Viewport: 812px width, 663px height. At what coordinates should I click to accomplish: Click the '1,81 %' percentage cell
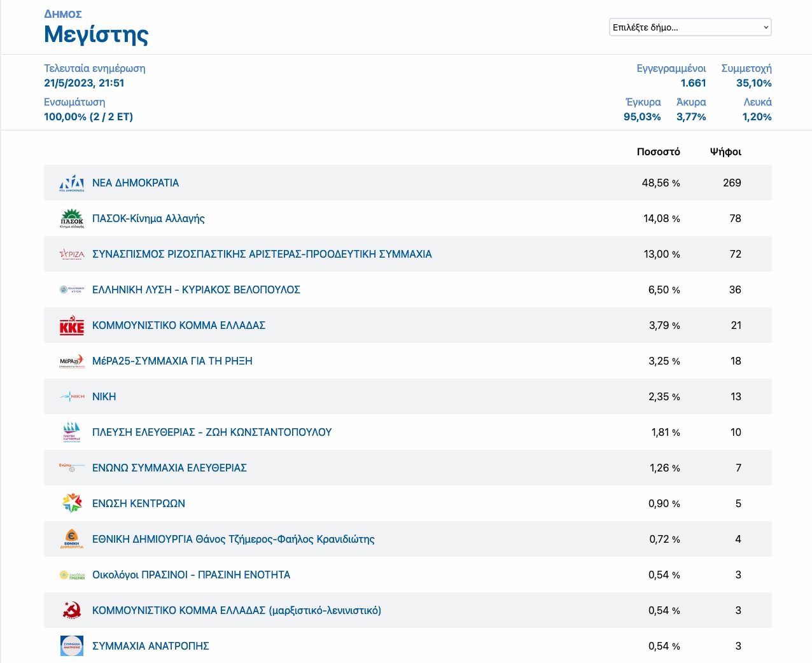666,432
